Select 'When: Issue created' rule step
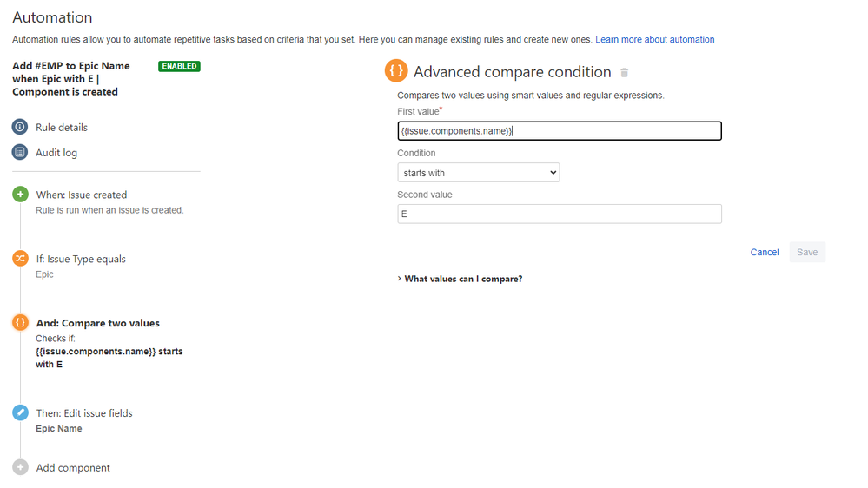This screenshot has width=868, height=488. pos(82,195)
